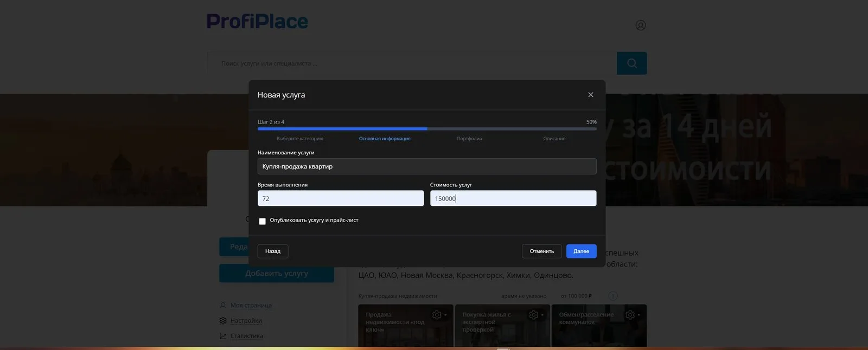The image size is (868, 350).
Task: Open the Настройки link
Action: 246,320
